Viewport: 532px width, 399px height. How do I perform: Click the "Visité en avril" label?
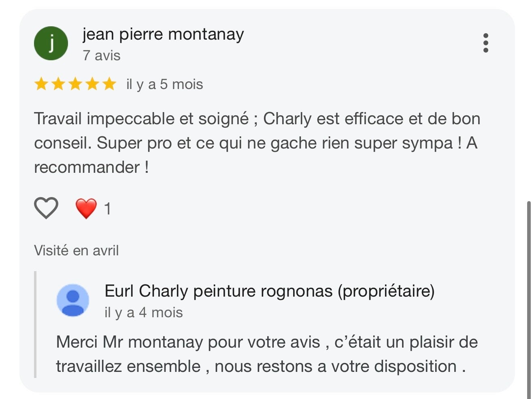click(77, 250)
